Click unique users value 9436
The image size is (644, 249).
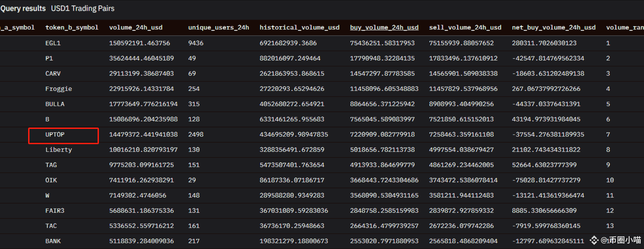[196, 43]
